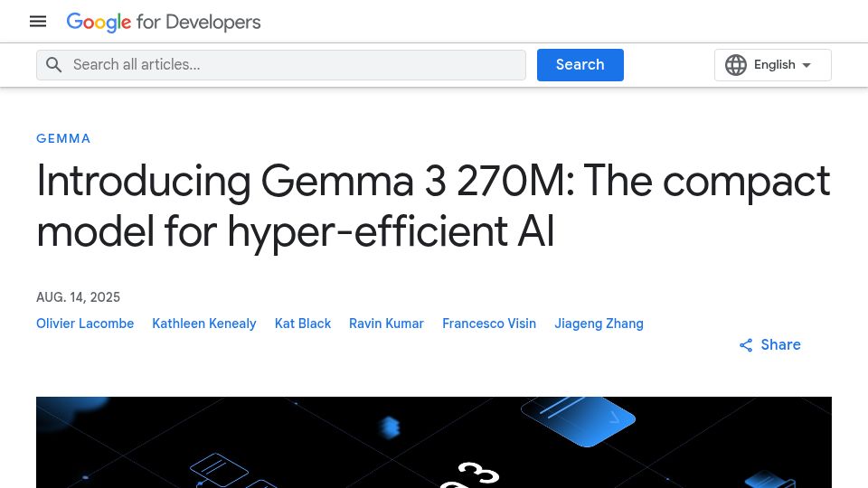The image size is (868, 488).
Task: Focus the Search all articles field
Action: click(x=280, y=65)
